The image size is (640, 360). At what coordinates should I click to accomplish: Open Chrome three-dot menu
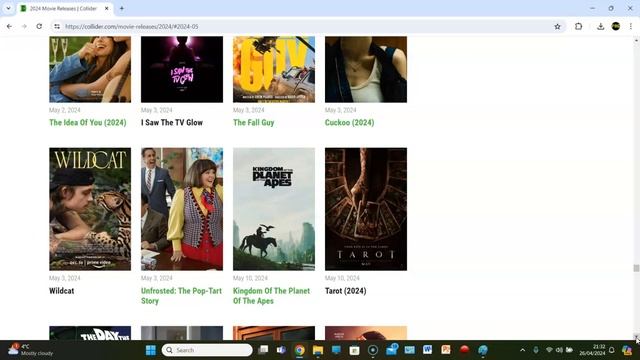tap(631, 27)
